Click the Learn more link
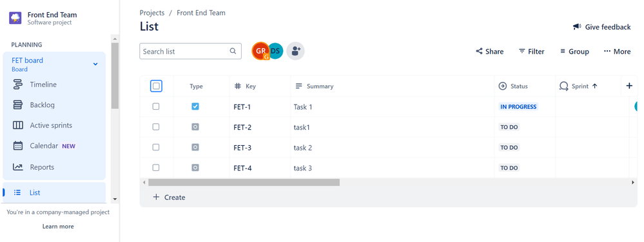The image size is (644, 242). 58,227
